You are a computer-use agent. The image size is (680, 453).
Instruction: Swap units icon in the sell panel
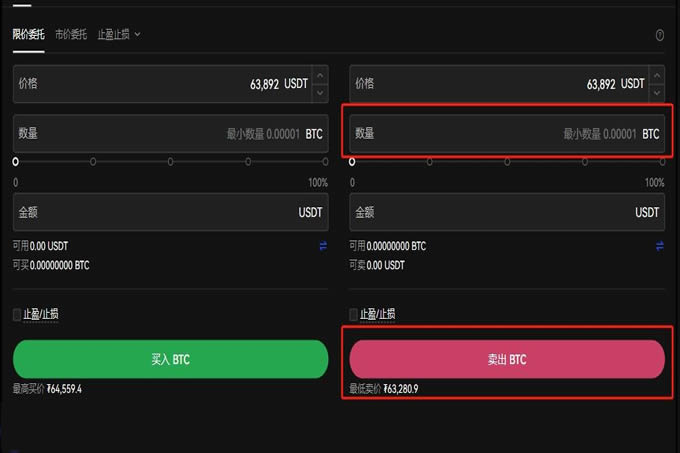point(660,246)
